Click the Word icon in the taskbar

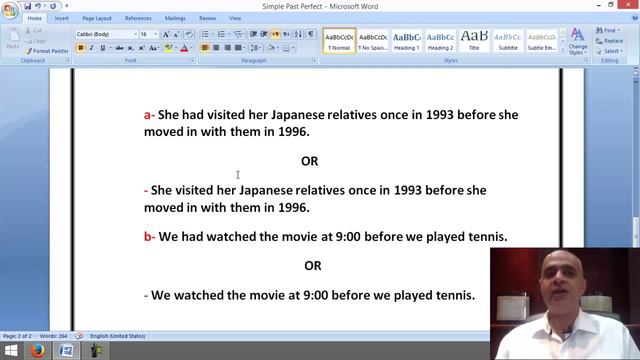pos(66,351)
